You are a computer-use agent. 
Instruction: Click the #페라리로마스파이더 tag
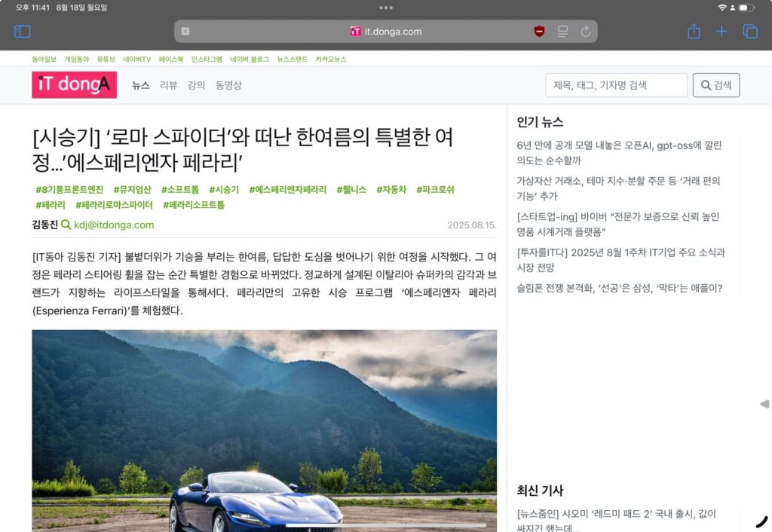114,205
